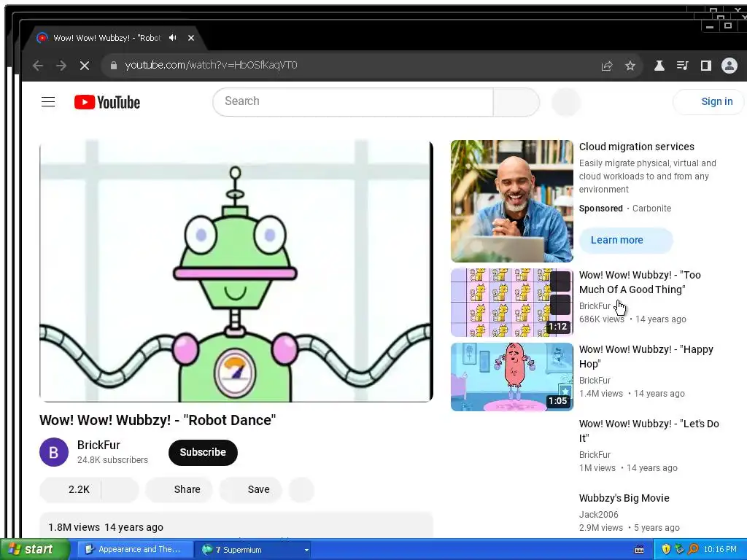Go back to the previous page
The width and height of the screenshot is (747, 560).
tap(38, 66)
